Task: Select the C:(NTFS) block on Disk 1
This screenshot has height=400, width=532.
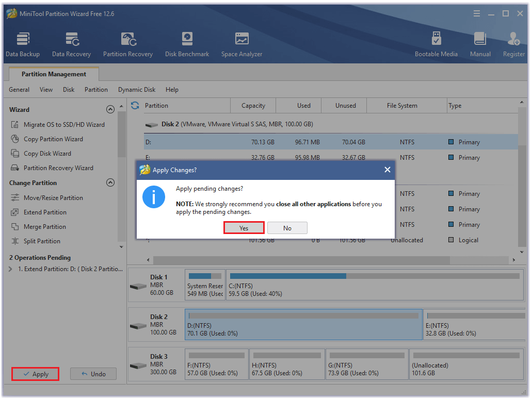Action: click(375, 285)
